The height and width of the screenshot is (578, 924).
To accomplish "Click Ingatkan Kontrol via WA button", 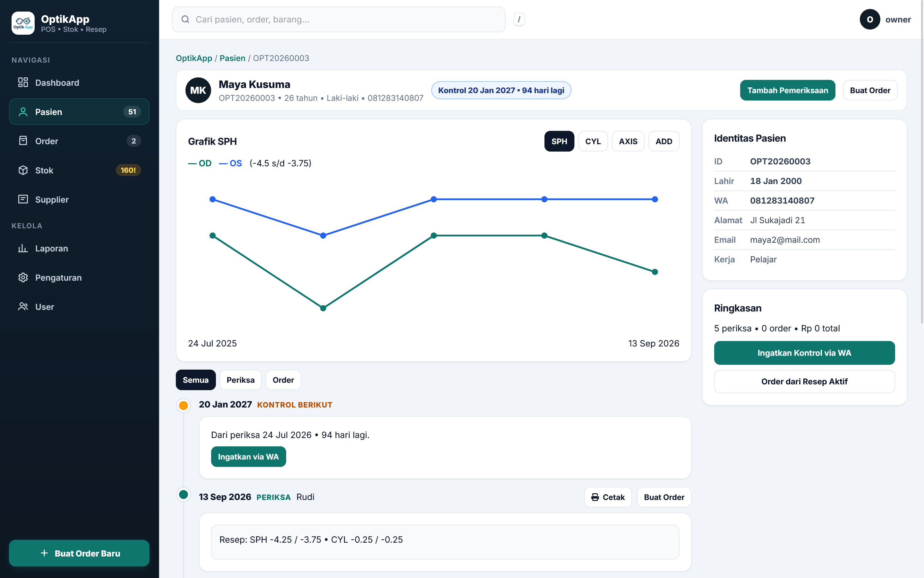I will point(804,353).
